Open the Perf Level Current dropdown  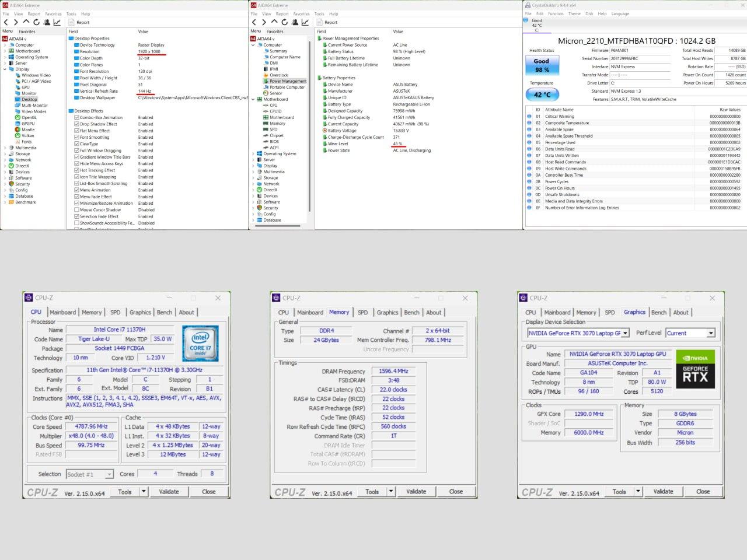click(x=711, y=333)
